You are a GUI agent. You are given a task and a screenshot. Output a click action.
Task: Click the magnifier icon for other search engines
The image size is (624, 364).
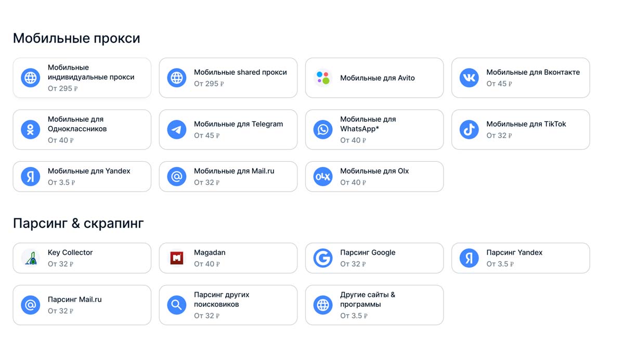coord(177,305)
